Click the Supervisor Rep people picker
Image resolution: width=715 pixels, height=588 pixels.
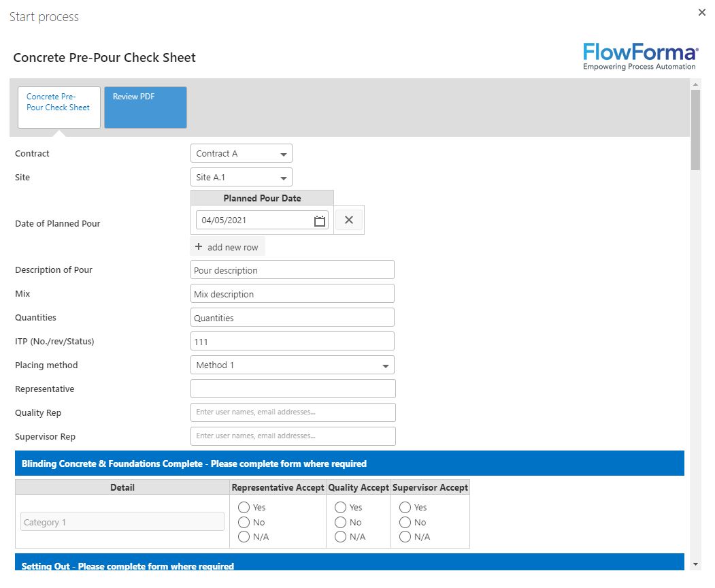coord(293,436)
